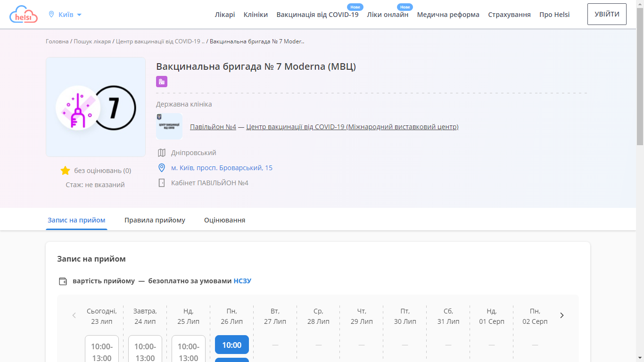Click the Дніпровський district text
The height and width of the screenshot is (362, 644).
pos(194,153)
